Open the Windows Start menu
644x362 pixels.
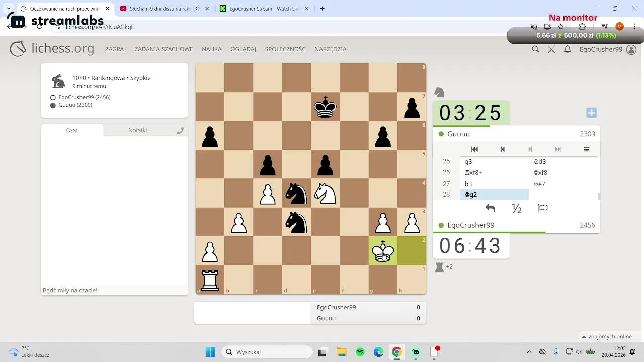click(210, 352)
